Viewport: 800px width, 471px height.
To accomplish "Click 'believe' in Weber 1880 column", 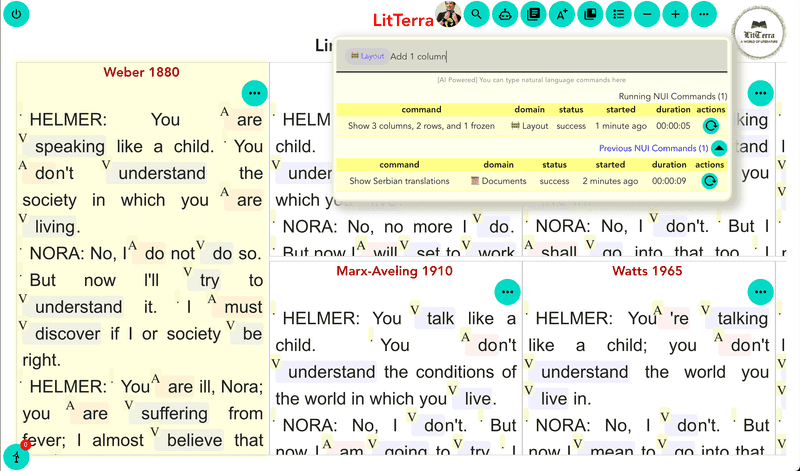I will click(x=194, y=440).
